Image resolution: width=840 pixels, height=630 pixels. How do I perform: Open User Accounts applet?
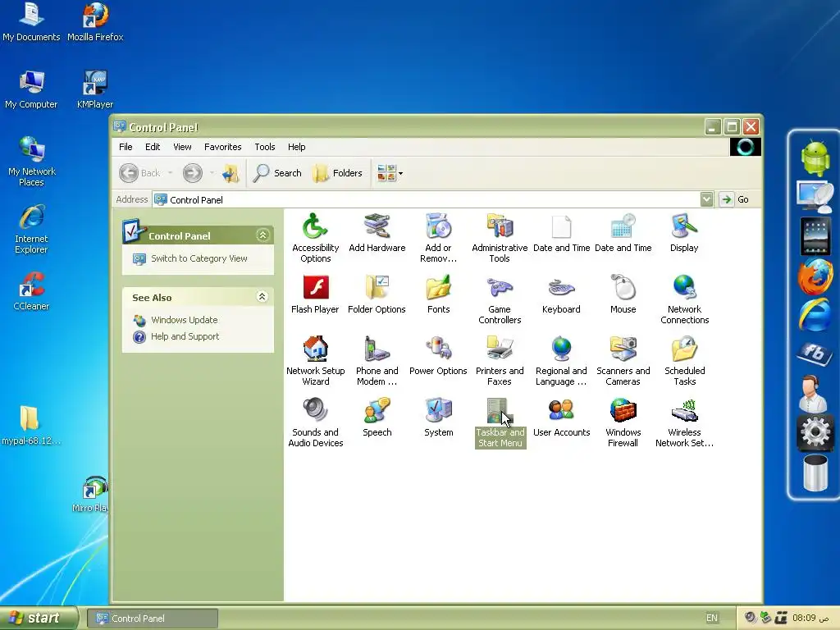(x=561, y=418)
